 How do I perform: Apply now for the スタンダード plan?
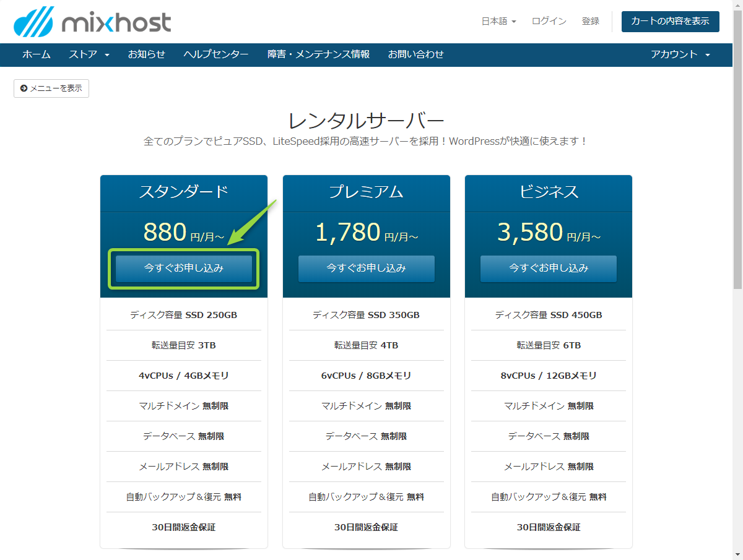click(x=184, y=269)
